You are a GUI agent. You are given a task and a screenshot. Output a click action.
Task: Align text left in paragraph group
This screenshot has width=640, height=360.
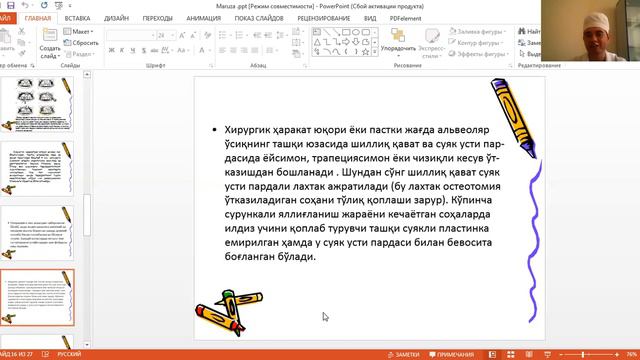click(x=222, y=50)
